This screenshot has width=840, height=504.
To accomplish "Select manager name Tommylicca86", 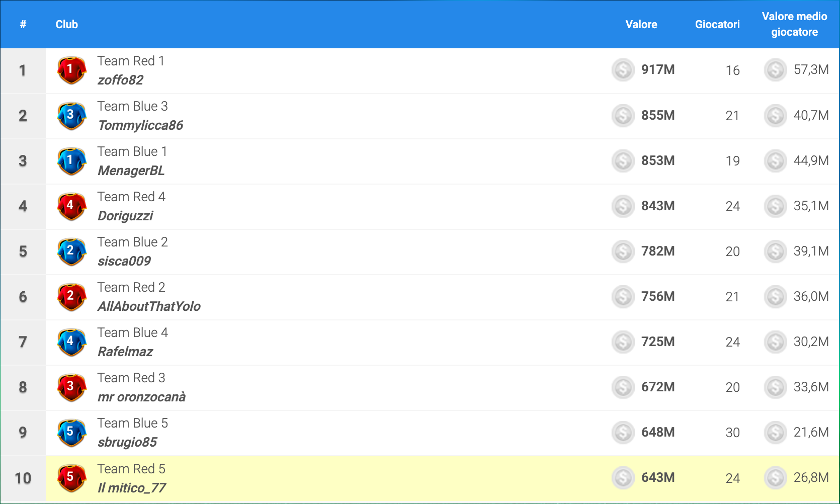I will pos(140,125).
